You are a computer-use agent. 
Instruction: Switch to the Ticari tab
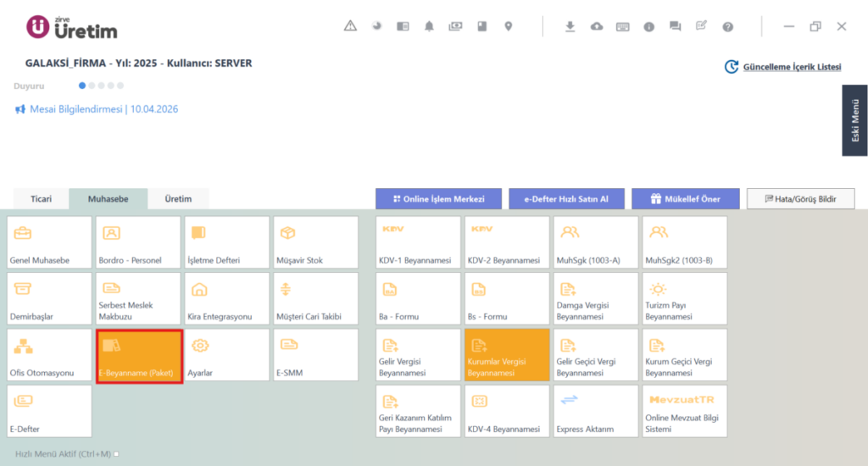tap(41, 199)
